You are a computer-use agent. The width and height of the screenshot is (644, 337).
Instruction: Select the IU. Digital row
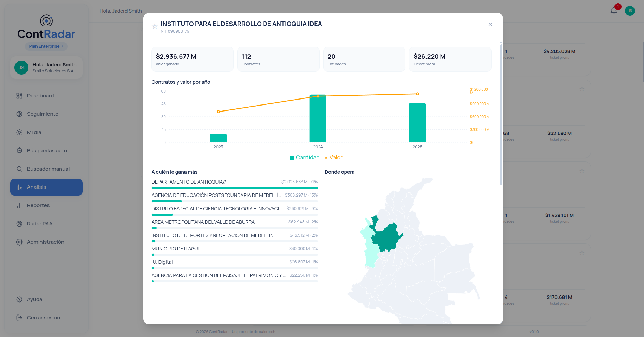point(235,264)
